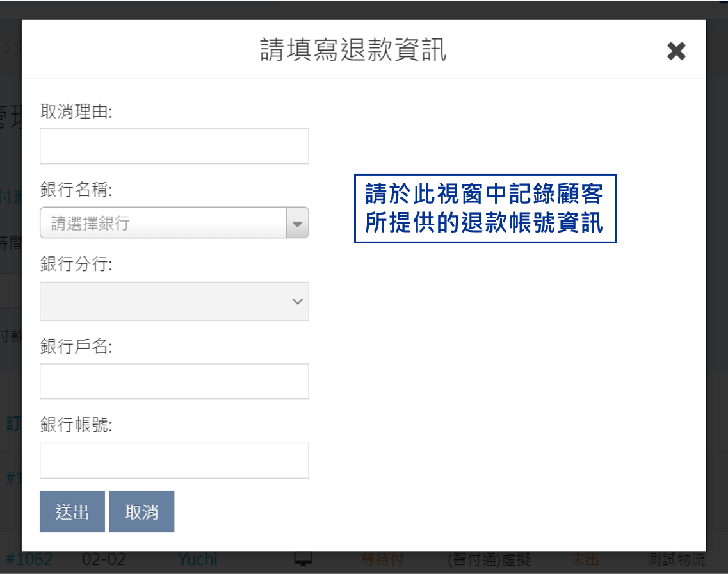Click the 等待付 payment status

point(382,560)
